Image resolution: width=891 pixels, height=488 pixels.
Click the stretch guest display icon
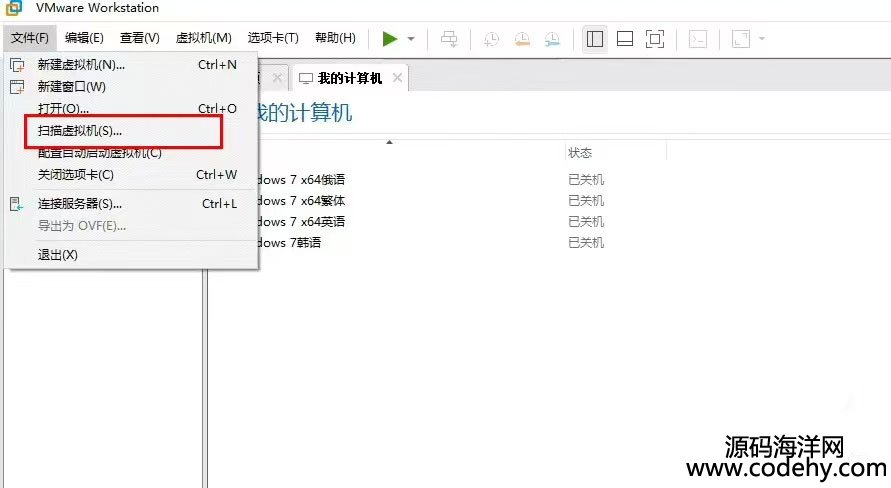click(x=740, y=39)
